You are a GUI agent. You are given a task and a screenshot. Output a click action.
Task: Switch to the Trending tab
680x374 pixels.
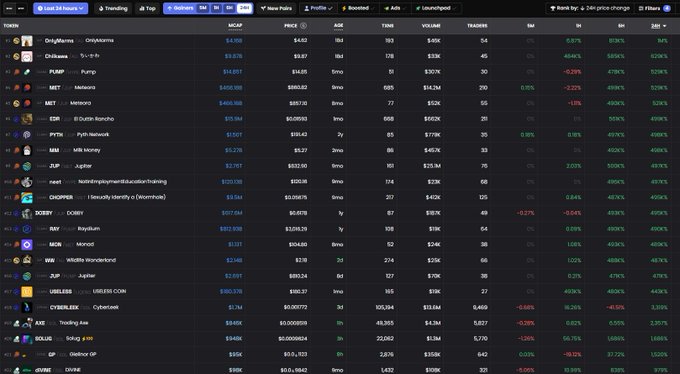(113, 8)
